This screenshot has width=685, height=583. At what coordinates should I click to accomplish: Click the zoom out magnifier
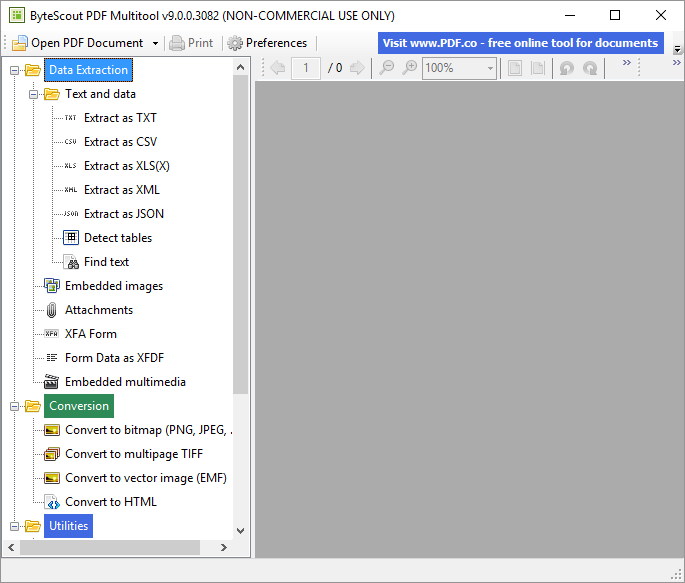pos(387,68)
